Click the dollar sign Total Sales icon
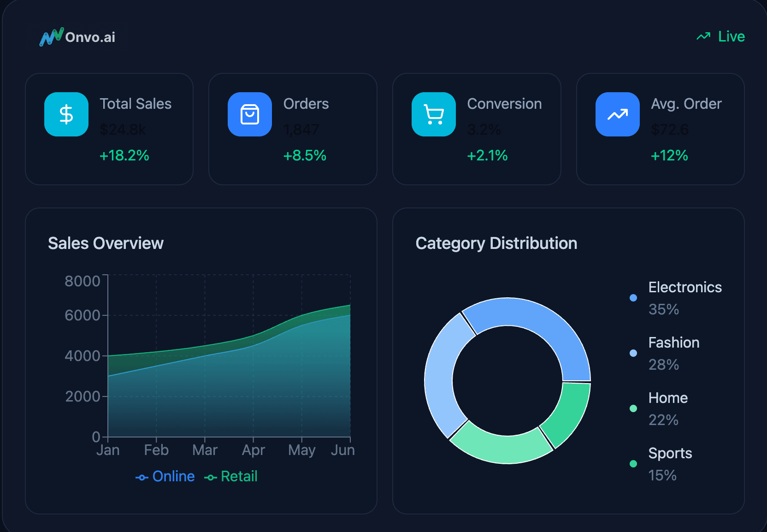Viewport: 767px width, 532px height. coord(66,114)
